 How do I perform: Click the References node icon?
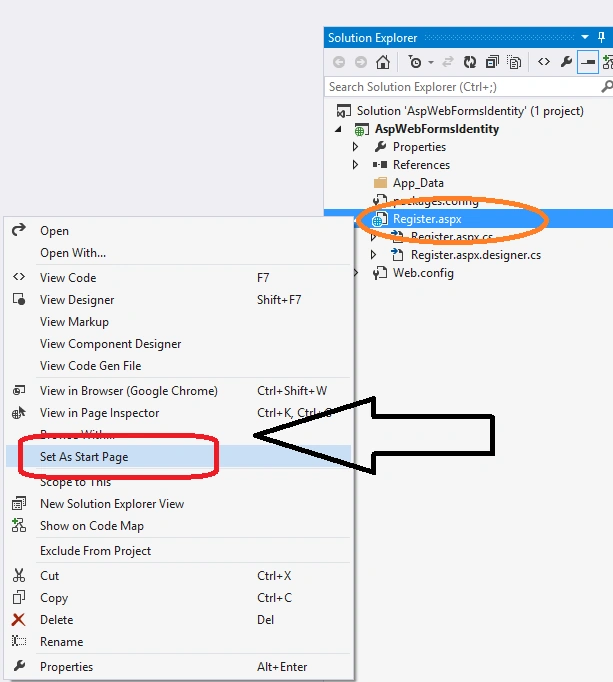(380, 165)
